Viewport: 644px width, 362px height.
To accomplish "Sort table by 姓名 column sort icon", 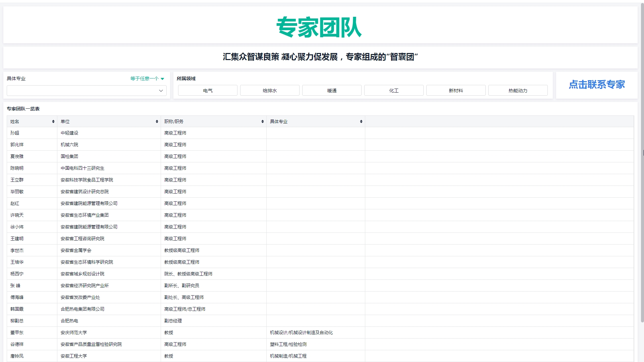I will pyautogui.click(x=53, y=121).
